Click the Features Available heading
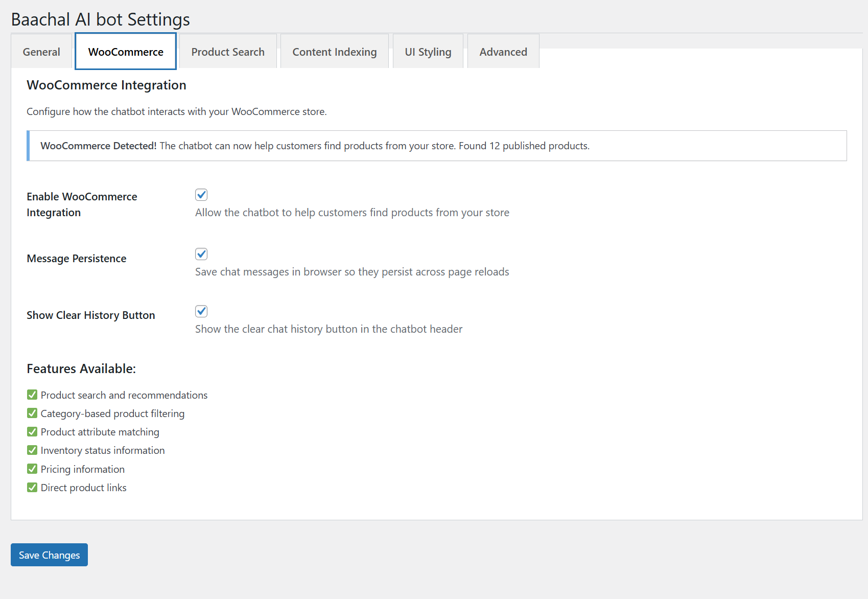The image size is (868, 599). (x=81, y=368)
